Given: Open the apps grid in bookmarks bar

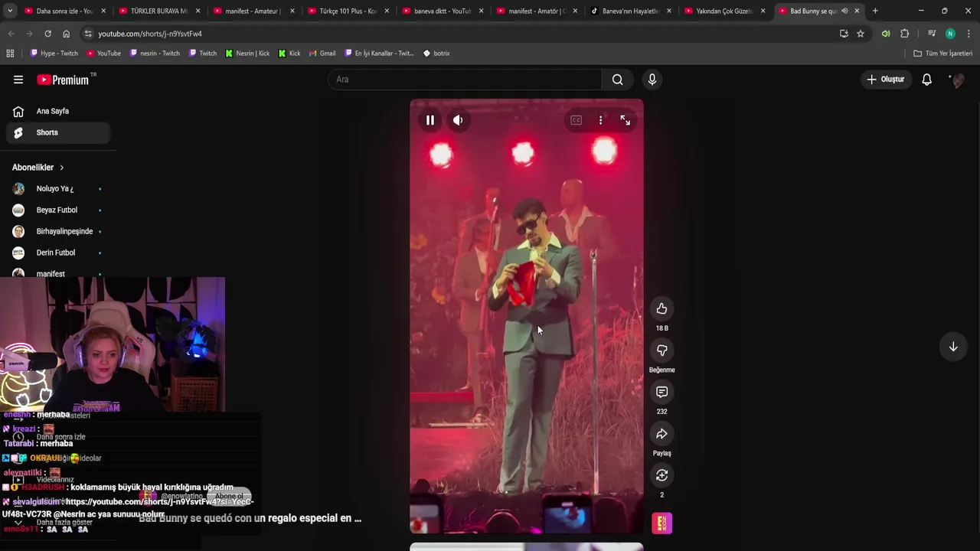Looking at the screenshot, I should pos(10,54).
